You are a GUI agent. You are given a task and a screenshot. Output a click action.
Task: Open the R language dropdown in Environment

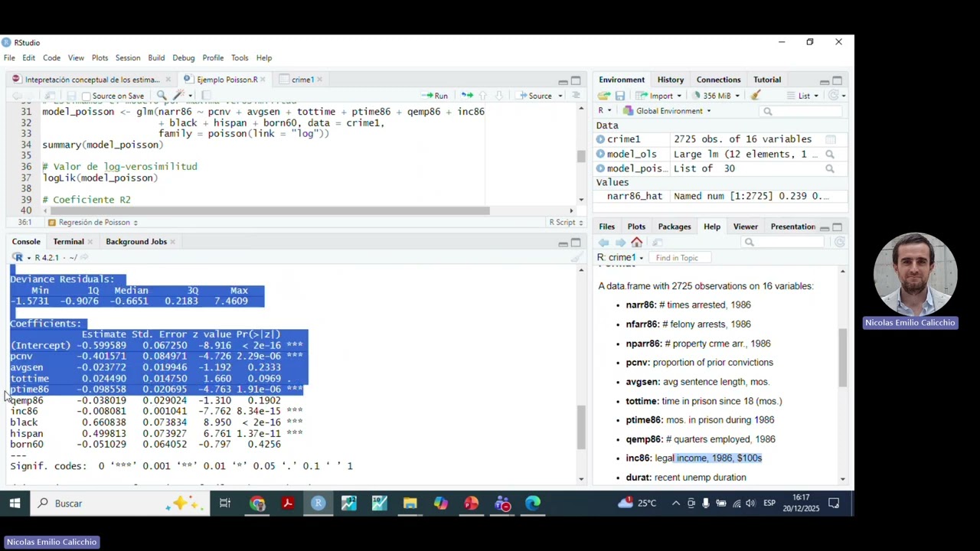tap(605, 111)
